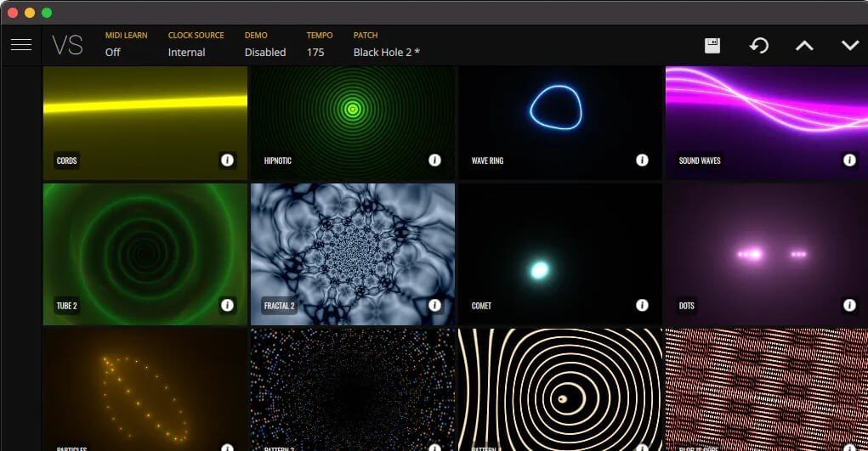Open Clock Source Internal dropdown
The height and width of the screenshot is (451, 868).
point(187,52)
